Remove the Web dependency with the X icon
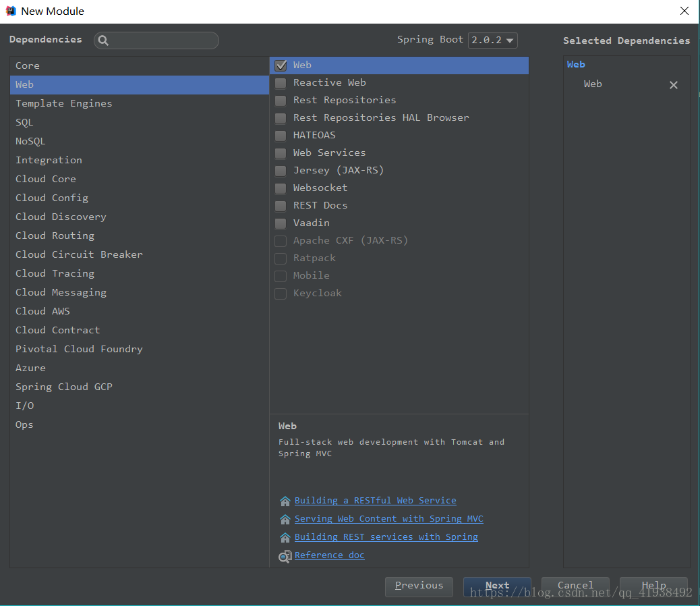The width and height of the screenshot is (700, 606). [x=673, y=85]
